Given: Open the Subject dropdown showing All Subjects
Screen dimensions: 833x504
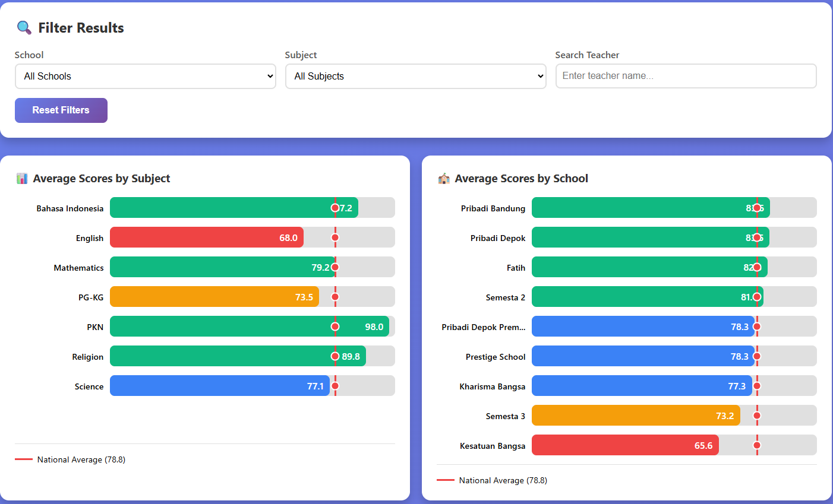Looking at the screenshot, I should coord(415,76).
